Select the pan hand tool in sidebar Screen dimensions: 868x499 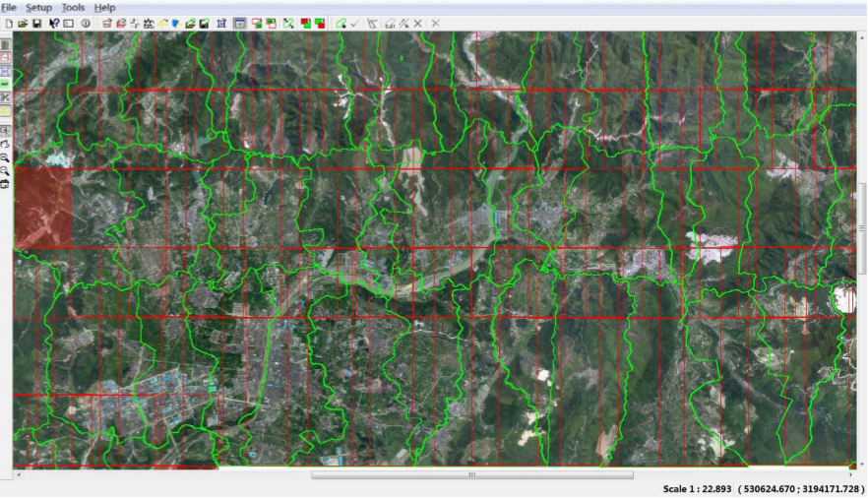[x=5, y=144]
